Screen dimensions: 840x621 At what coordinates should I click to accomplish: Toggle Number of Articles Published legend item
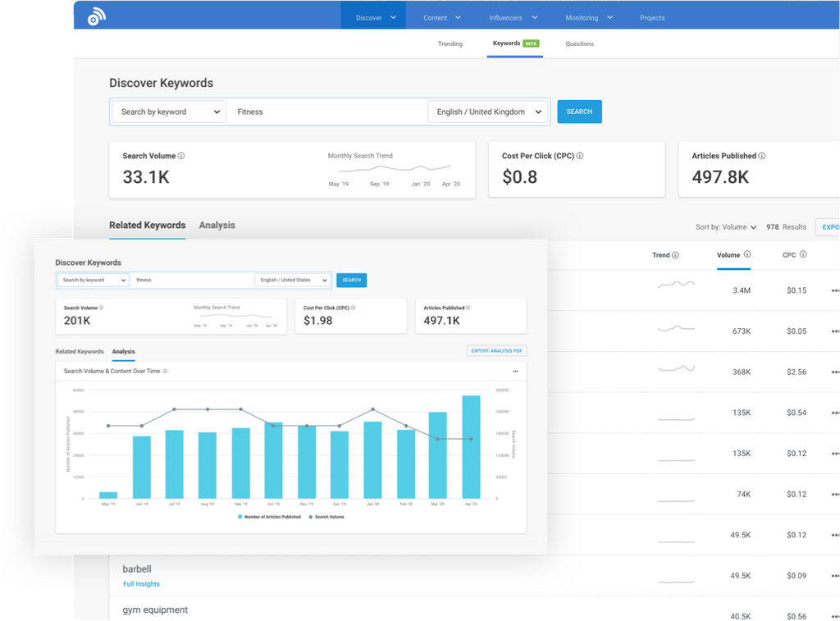(x=269, y=517)
